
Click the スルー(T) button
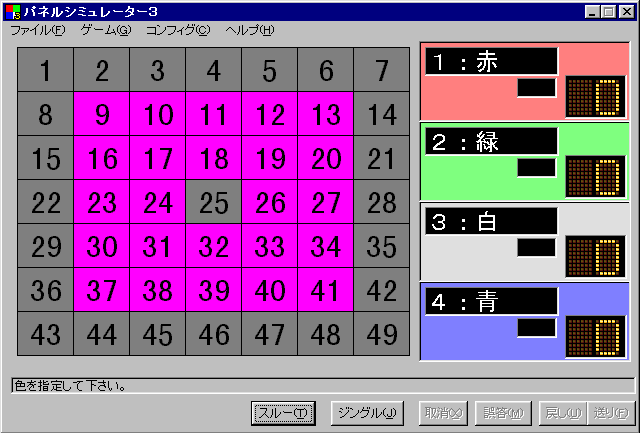point(283,413)
